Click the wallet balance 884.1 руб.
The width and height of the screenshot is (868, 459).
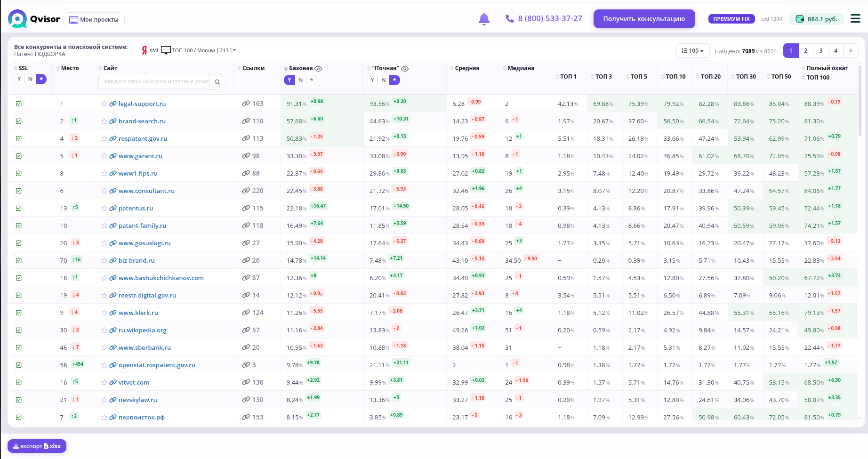(x=817, y=19)
